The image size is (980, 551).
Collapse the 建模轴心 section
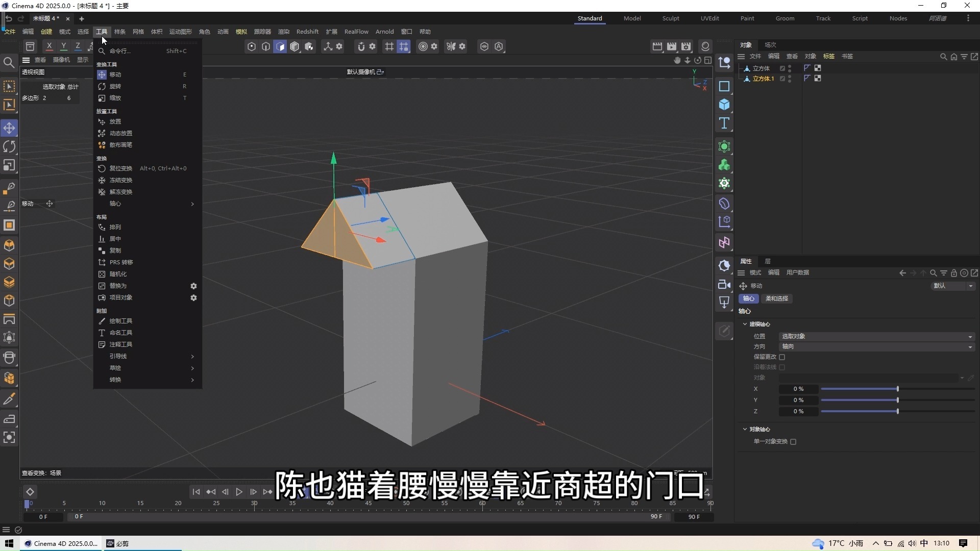pos(745,324)
